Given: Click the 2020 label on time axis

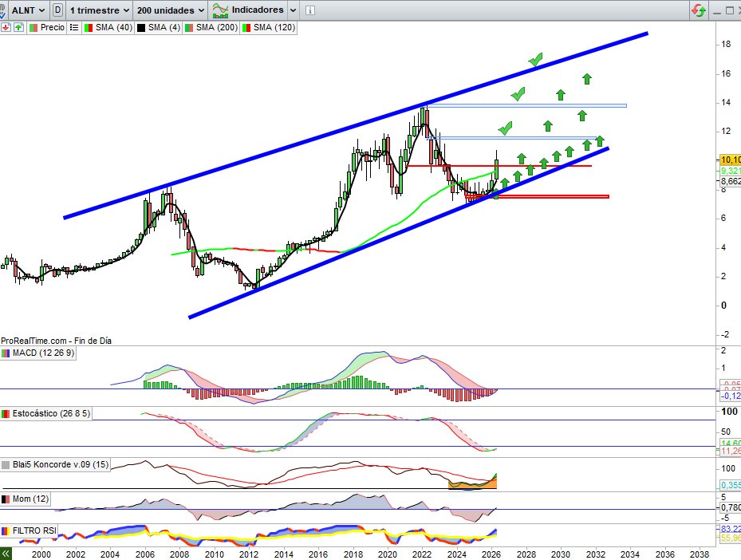Looking at the screenshot, I should (388, 554).
